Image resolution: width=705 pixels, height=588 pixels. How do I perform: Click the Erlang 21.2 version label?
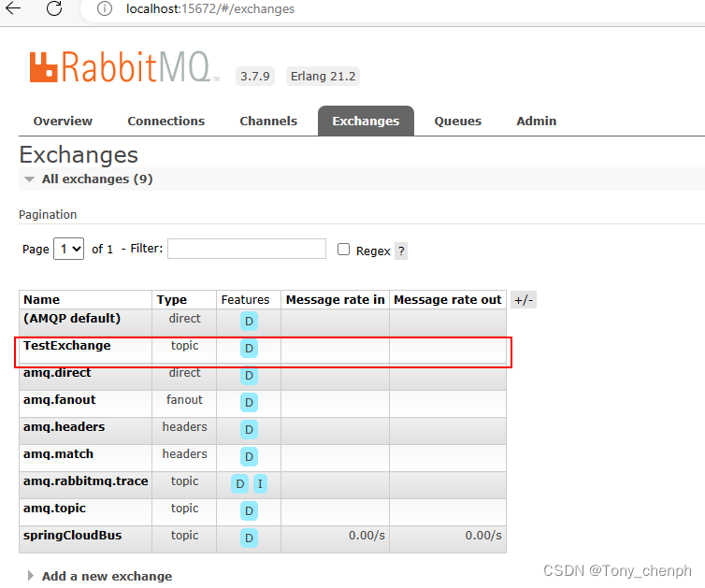323,76
